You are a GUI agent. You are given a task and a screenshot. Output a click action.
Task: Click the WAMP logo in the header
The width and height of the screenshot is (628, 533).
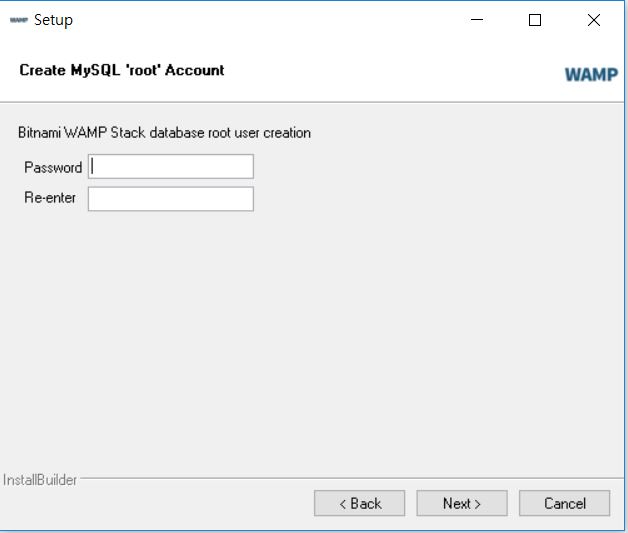(591, 74)
